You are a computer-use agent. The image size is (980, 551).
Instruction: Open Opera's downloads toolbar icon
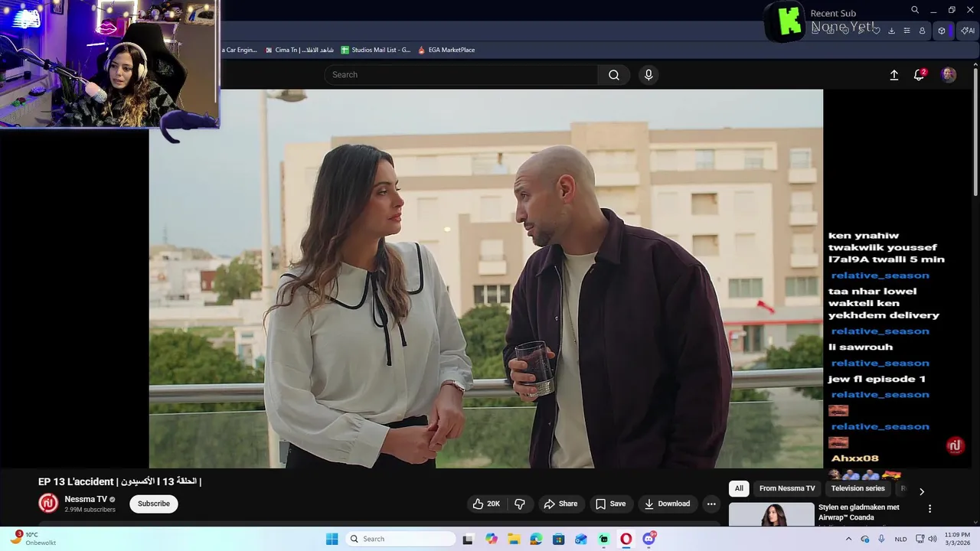tap(891, 31)
